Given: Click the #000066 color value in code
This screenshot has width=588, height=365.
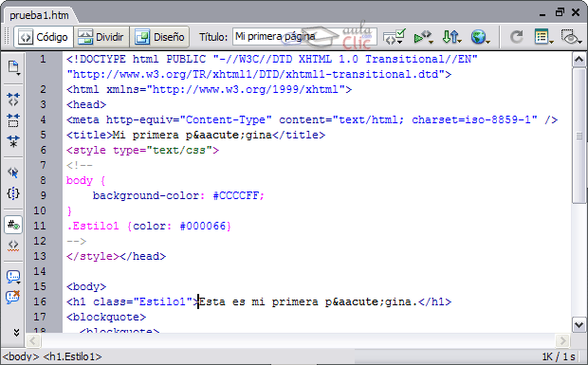Looking at the screenshot, I should tap(203, 226).
